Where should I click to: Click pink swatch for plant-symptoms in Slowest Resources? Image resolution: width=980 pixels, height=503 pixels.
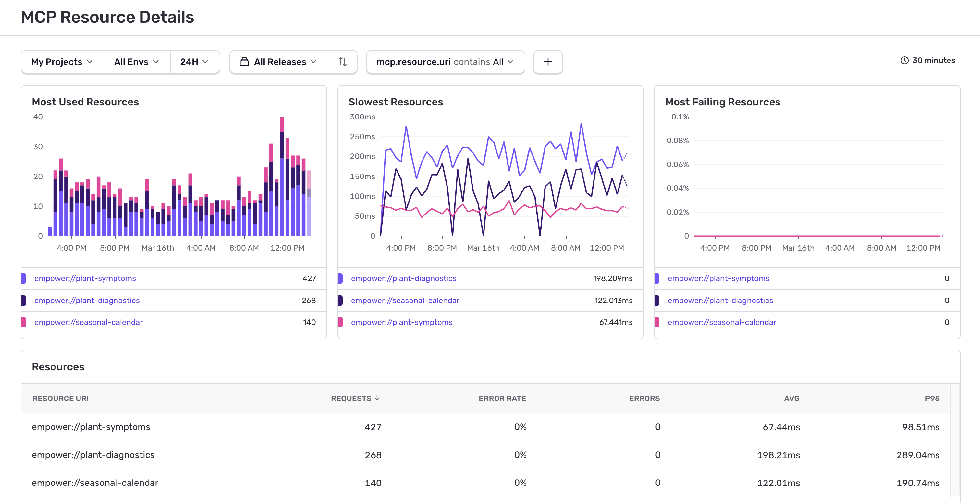pos(340,322)
